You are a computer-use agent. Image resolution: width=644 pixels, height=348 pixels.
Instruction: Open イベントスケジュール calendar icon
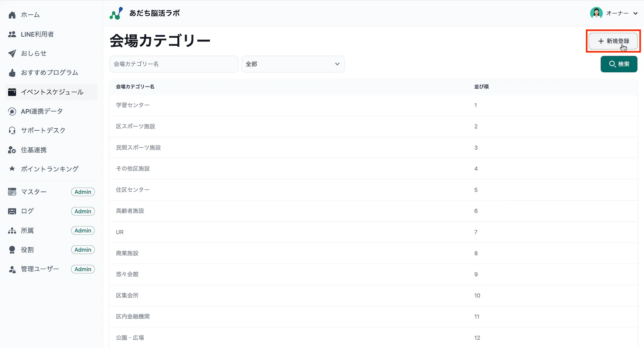pyautogui.click(x=12, y=92)
